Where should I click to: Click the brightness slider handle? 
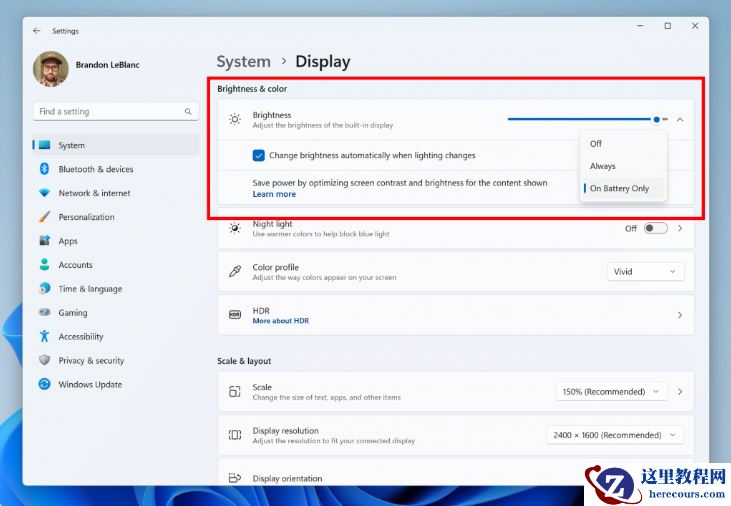coord(657,119)
